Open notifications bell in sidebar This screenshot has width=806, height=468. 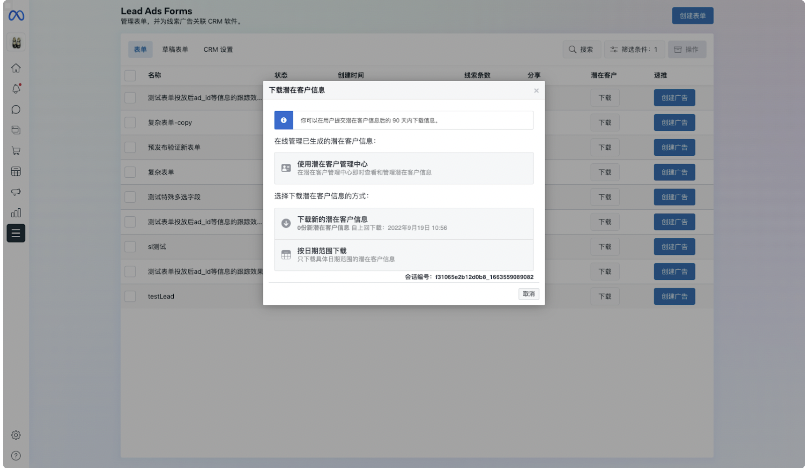point(16,89)
